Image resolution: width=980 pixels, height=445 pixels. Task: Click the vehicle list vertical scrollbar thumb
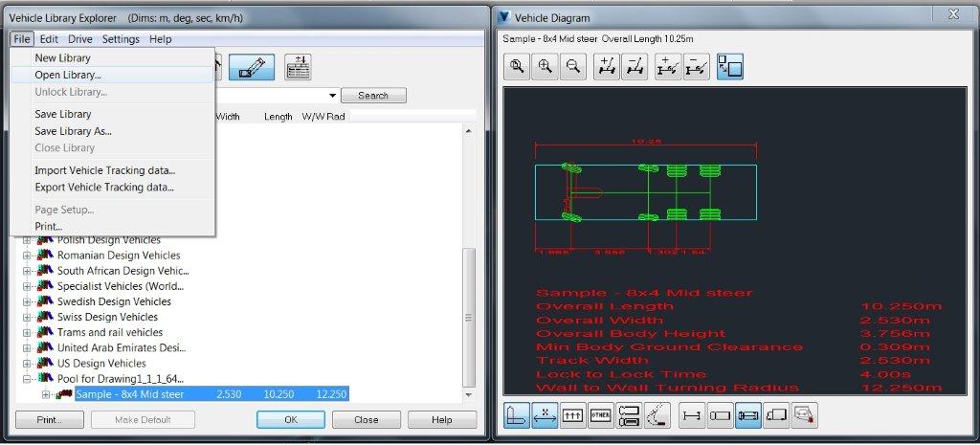click(469, 318)
